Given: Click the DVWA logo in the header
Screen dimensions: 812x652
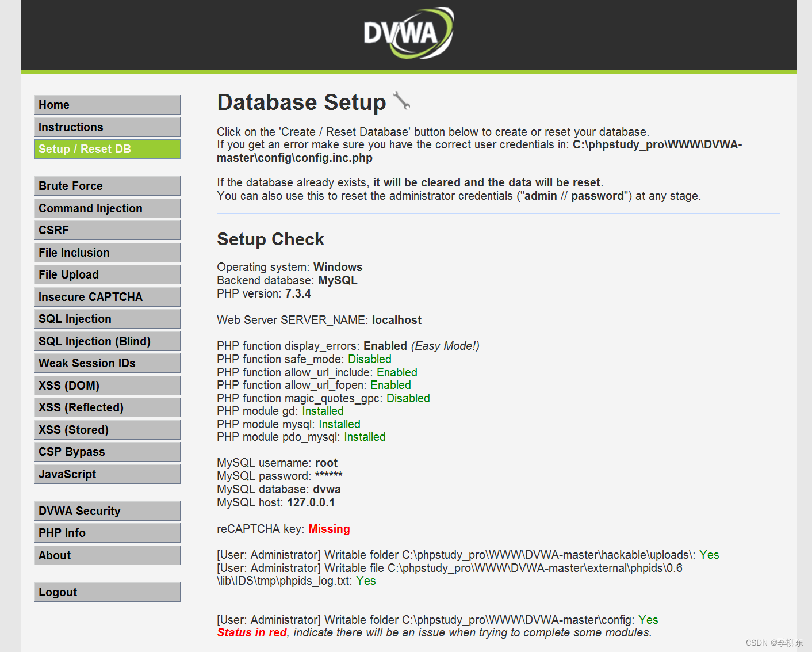Looking at the screenshot, I should point(409,33).
